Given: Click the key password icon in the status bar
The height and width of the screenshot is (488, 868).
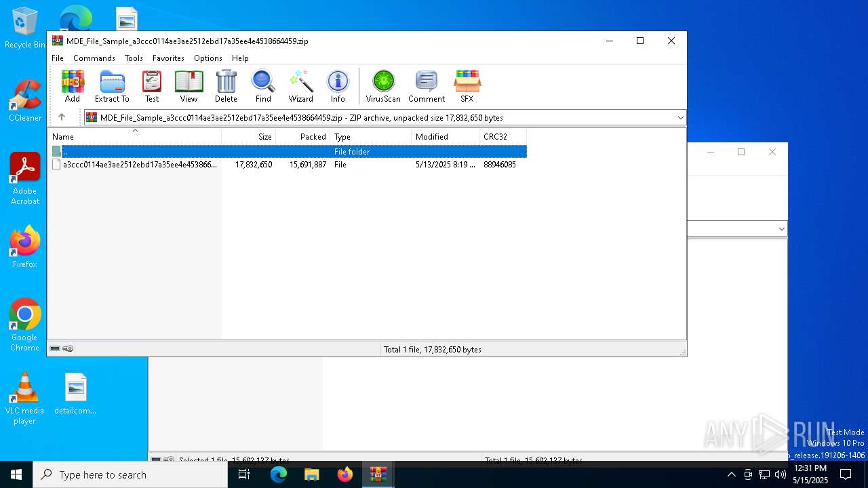Looking at the screenshot, I should pos(68,348).
